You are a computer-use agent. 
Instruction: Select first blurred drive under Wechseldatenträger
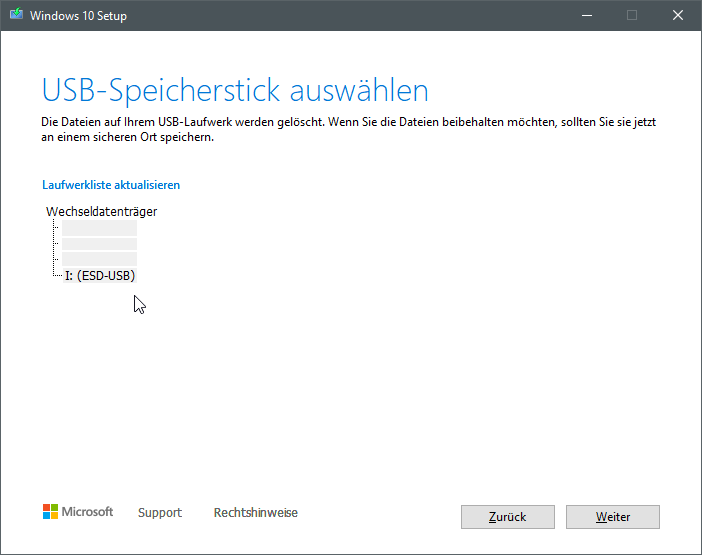99,229
